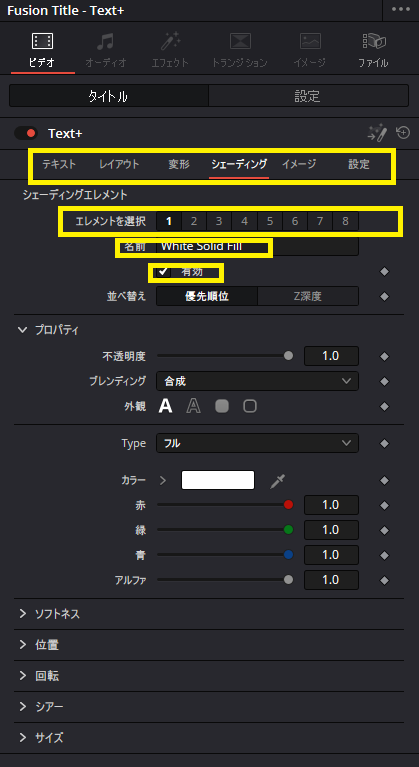Select the text outline appearance icon
Image resolution: width=419 pixels, height=767 pixels.
click(194, 406)
